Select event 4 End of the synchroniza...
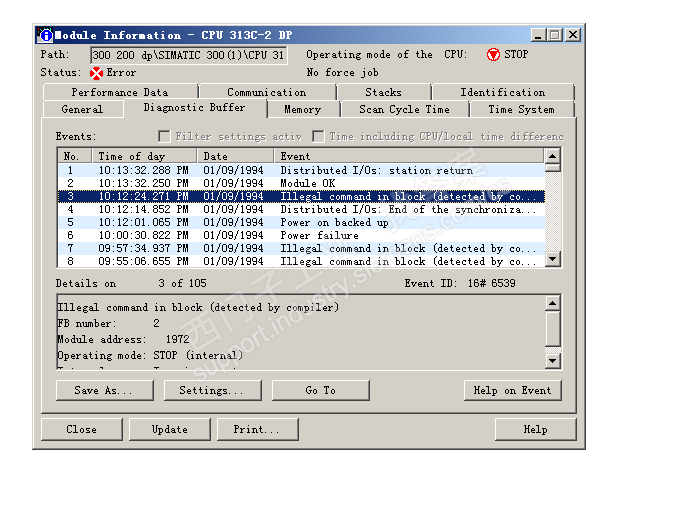 [x=301, y=209]
